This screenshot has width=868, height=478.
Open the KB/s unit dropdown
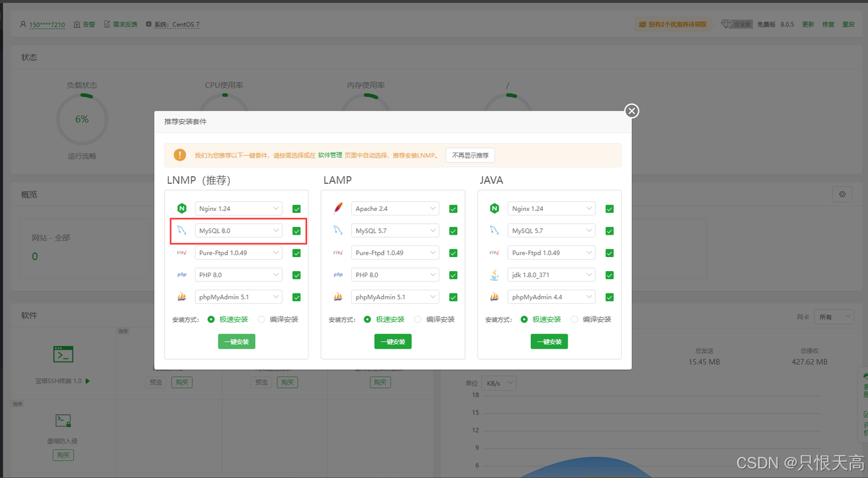pos(498,383)
